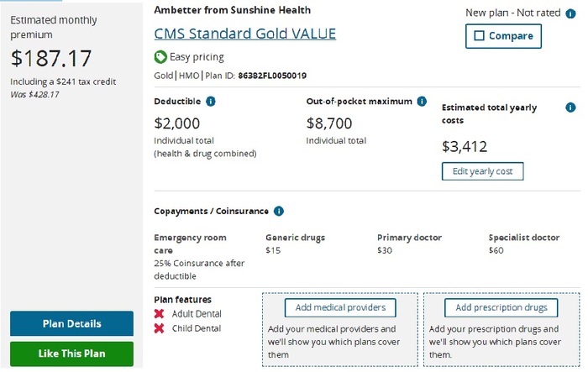Viewport: 588px width, 372px height.
Task: Click the red X beside Adult Dental
Action: (x=160, y=314)
